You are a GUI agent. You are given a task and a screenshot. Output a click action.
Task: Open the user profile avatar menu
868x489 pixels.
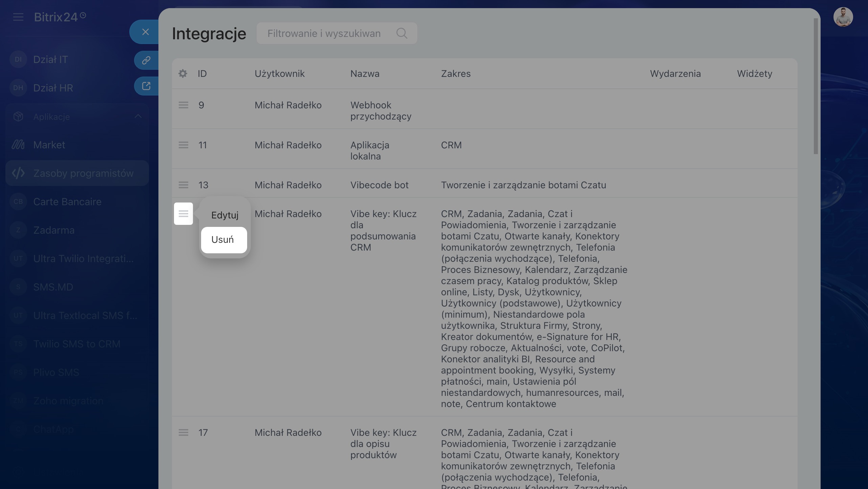[x=843, y=17]
